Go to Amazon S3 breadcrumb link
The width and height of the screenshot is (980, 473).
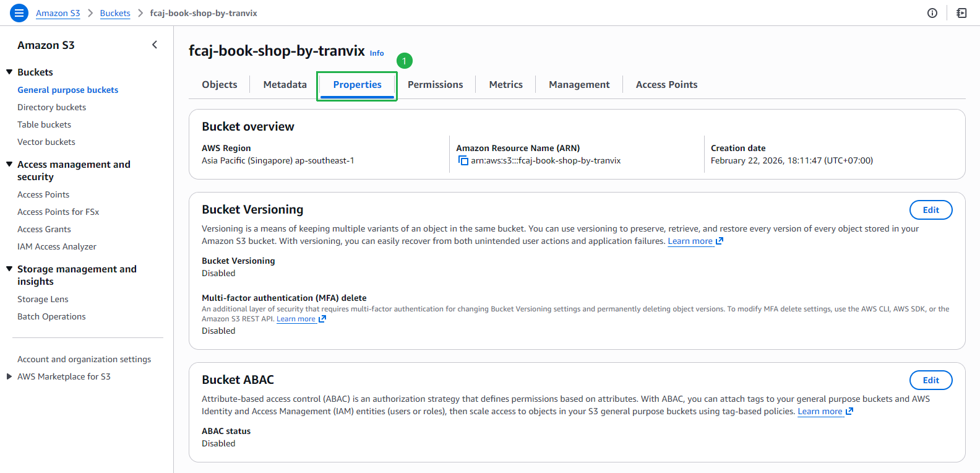click(58, 13)
